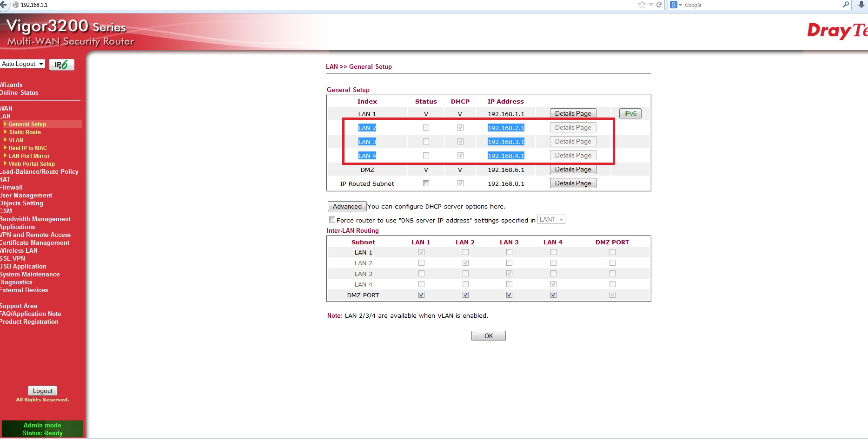This screenshot has width=868, height=439.
Task: Bookmark page with star icon
Action: click(x=642, y=5)
